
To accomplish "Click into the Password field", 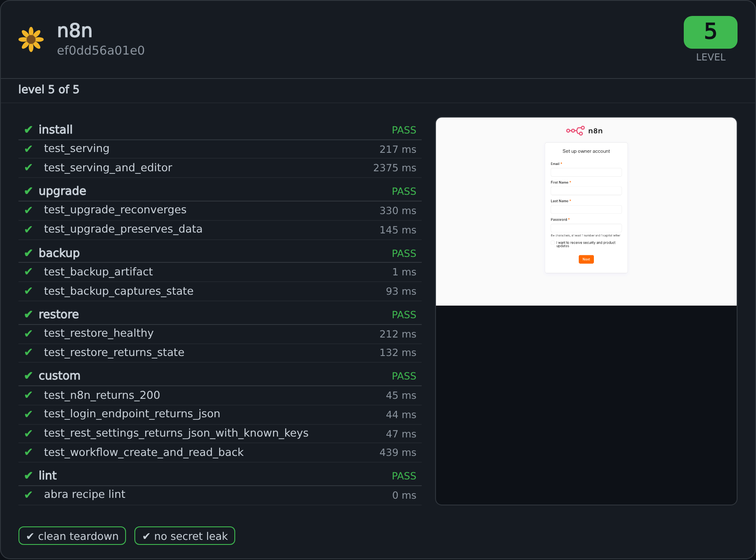I will [586, 228].
